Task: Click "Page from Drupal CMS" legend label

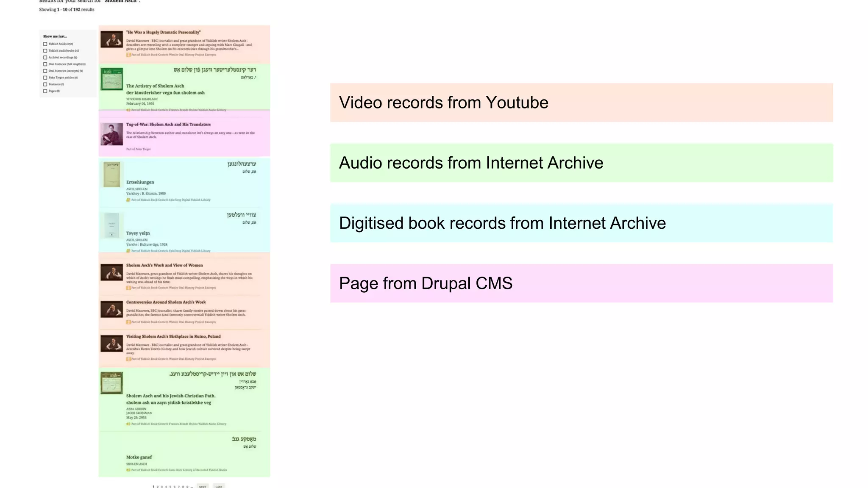Action: point(426,283)
